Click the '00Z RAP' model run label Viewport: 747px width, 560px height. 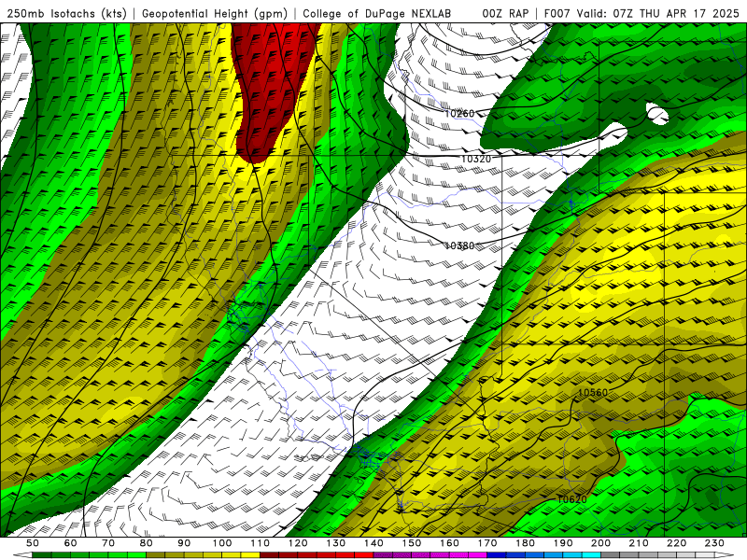505,14
